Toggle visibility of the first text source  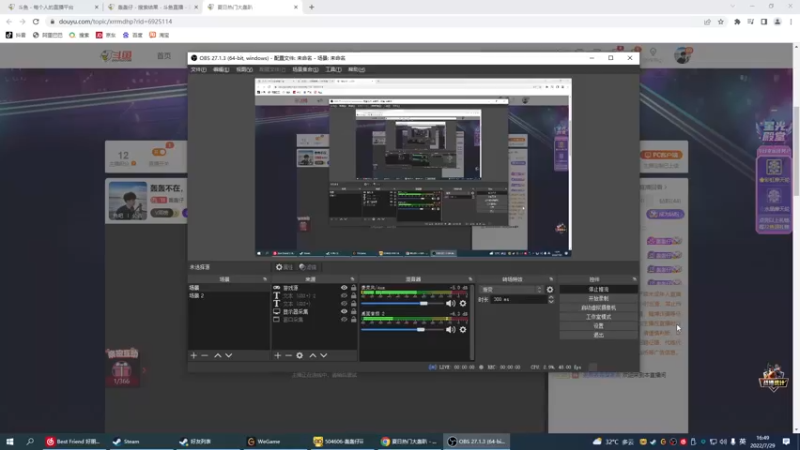click(344, 295)
